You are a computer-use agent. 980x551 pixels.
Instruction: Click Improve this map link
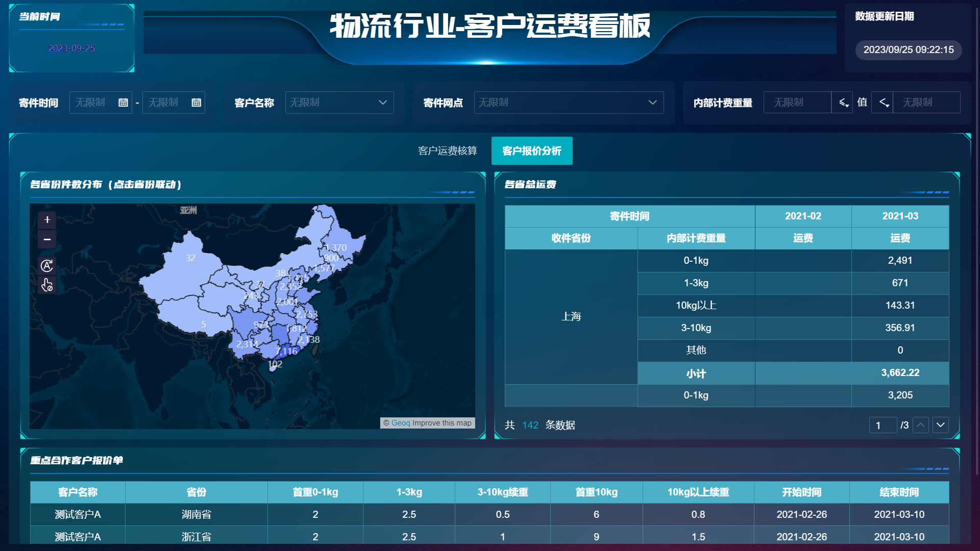[442, 423]
